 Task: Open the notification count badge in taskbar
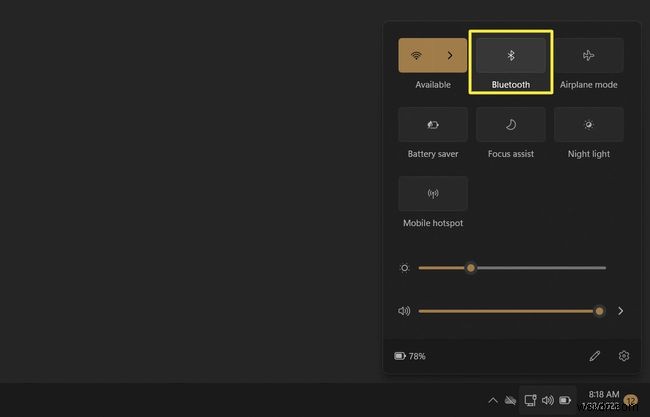(x=631, y=400)
